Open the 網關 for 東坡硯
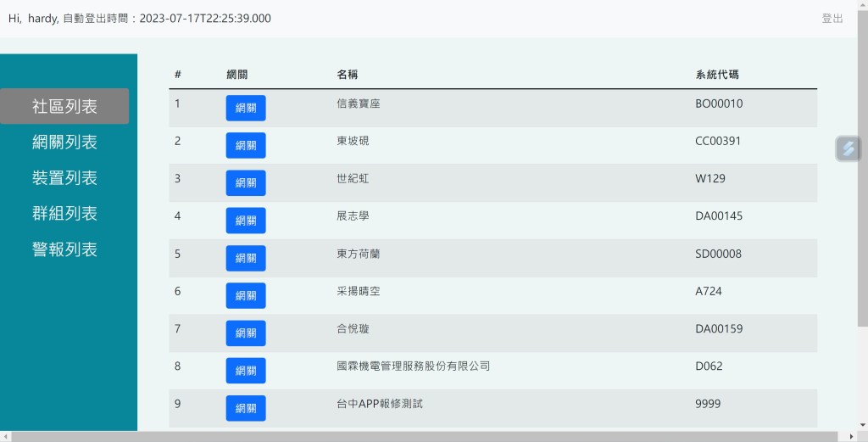 tap(246, 145)
